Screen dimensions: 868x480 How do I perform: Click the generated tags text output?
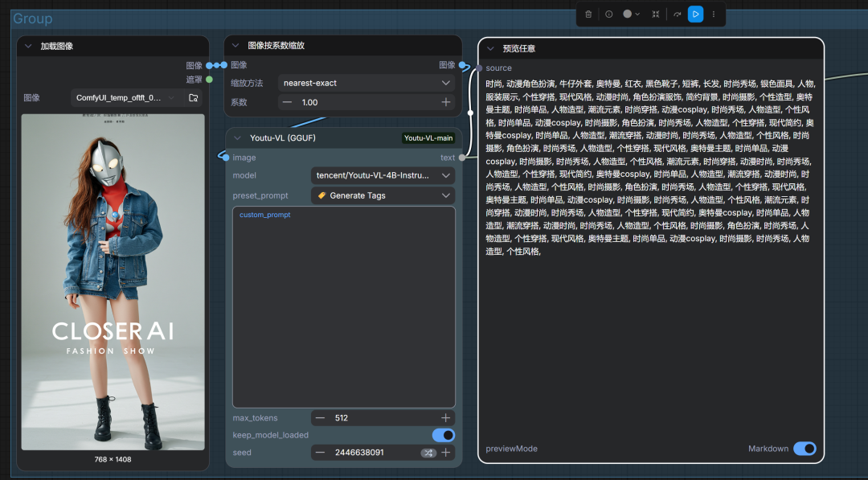click(x=650, y=167)
